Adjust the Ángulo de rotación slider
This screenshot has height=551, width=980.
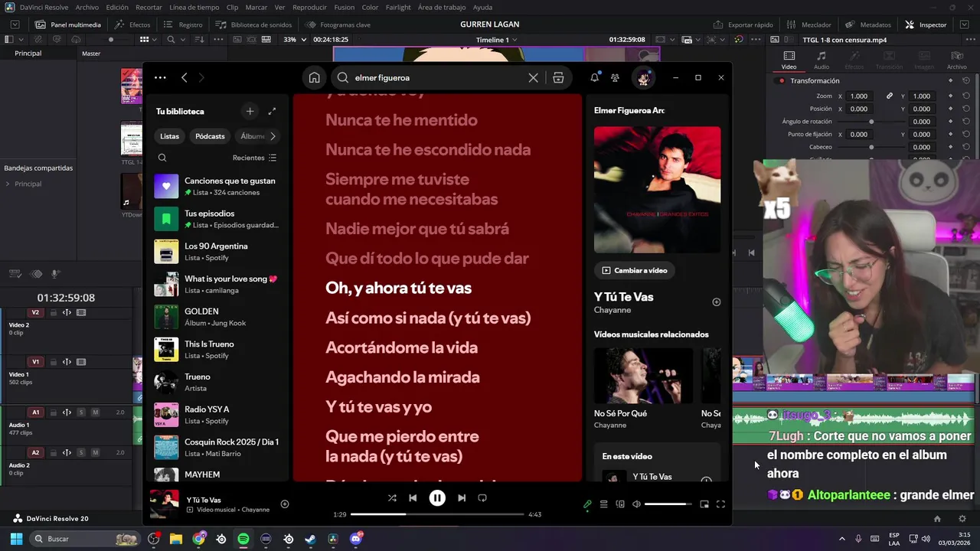click(871, 122)
